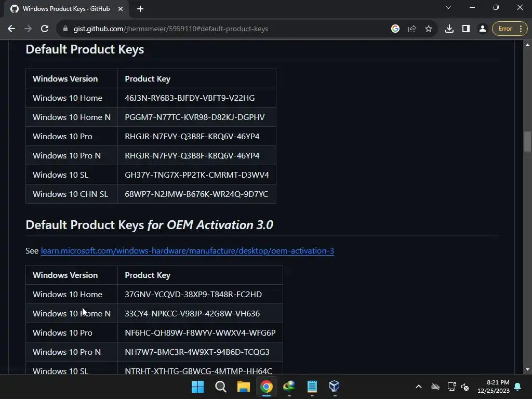Viewport: 532px width, 399px height.
Task: Select the Windows Product Keys GitHub tab
Action: [66, 9]
